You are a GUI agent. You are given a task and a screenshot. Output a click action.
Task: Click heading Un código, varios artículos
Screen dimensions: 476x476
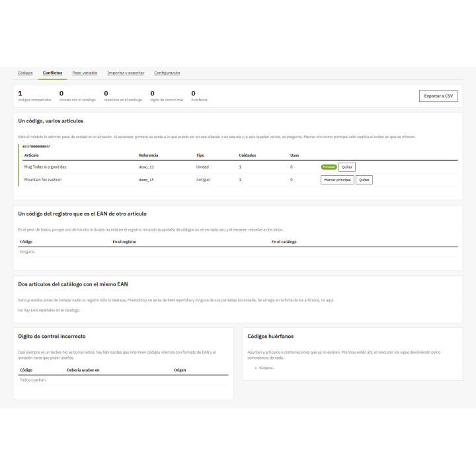(x=51, y=121)
